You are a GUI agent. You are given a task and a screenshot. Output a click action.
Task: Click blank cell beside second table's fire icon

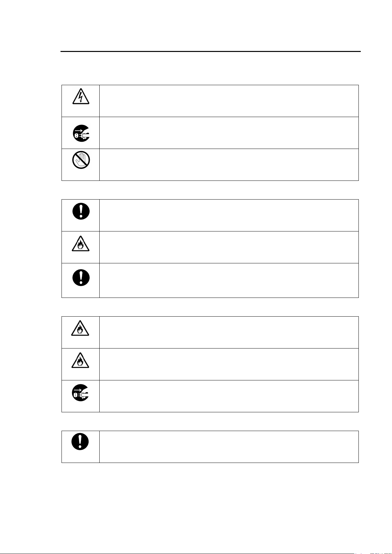(229, 247)
